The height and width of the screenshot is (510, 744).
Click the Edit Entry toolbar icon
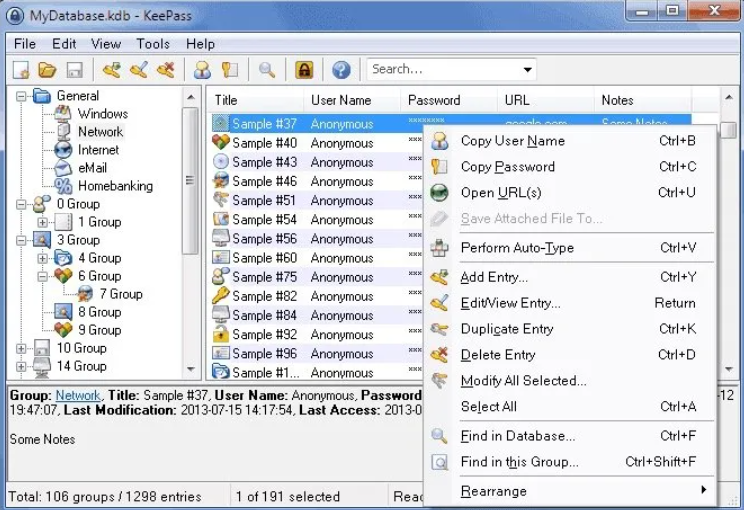pyautogui.click(x=139, y=70)
